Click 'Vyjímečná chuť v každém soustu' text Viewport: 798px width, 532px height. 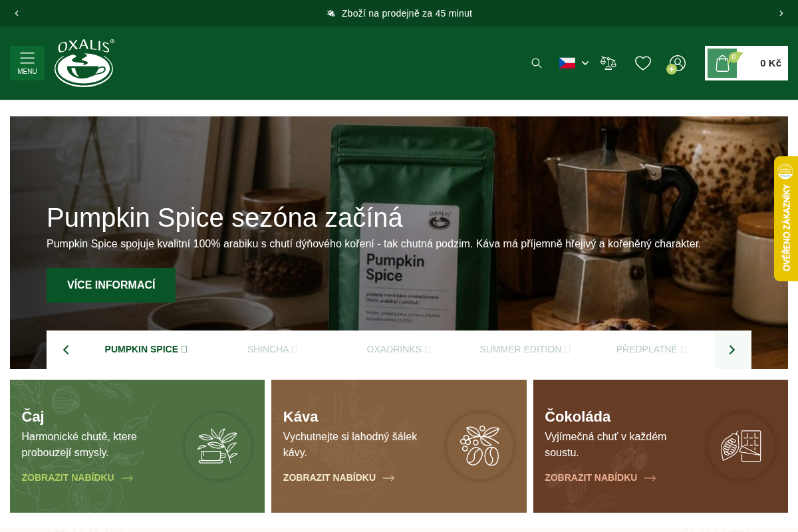click(x=605, y=444)
